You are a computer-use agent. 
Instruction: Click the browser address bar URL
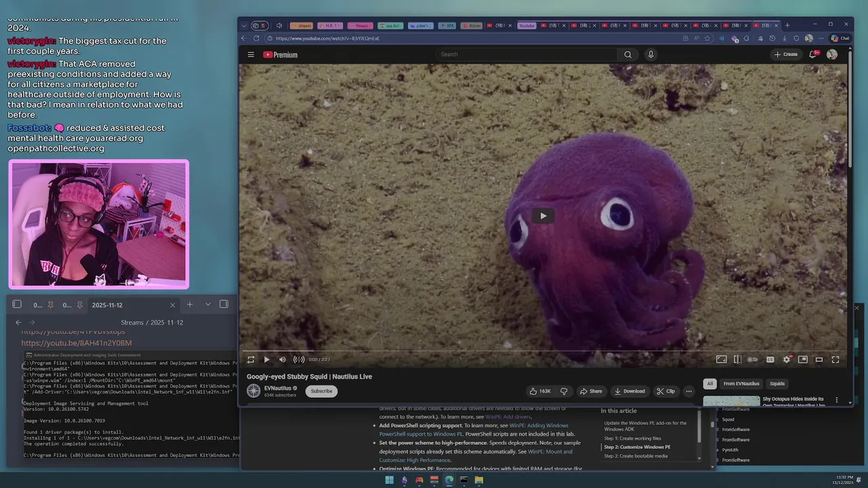[328, 39]
